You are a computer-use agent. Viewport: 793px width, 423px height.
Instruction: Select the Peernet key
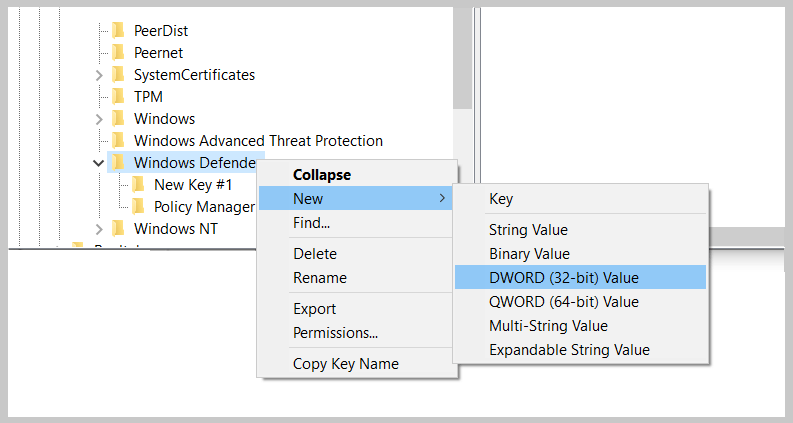[x=158, y=53]
